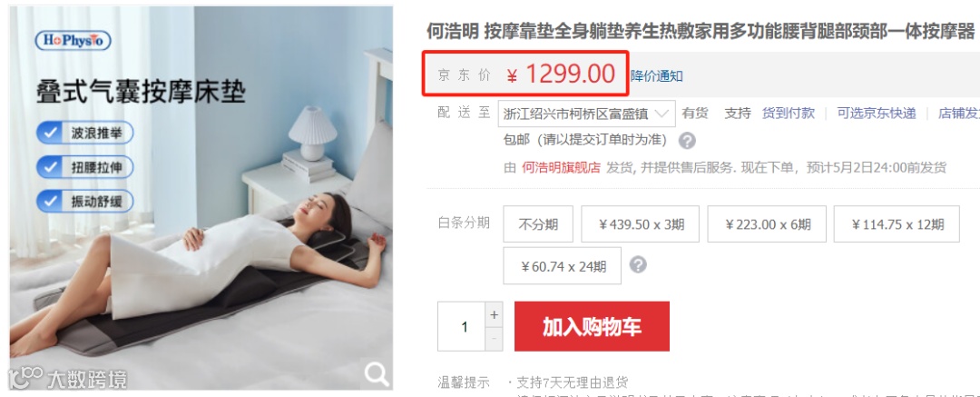Screen dimensions: 980x397
Task: Increase quantity with the plus button
Action: click(494, 314)
